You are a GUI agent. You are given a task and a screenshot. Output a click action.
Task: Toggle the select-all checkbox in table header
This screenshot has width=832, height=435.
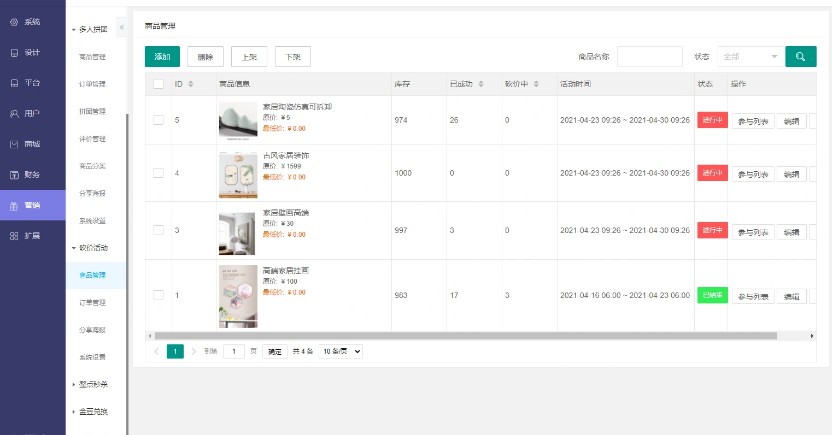(x=158, y=84)
